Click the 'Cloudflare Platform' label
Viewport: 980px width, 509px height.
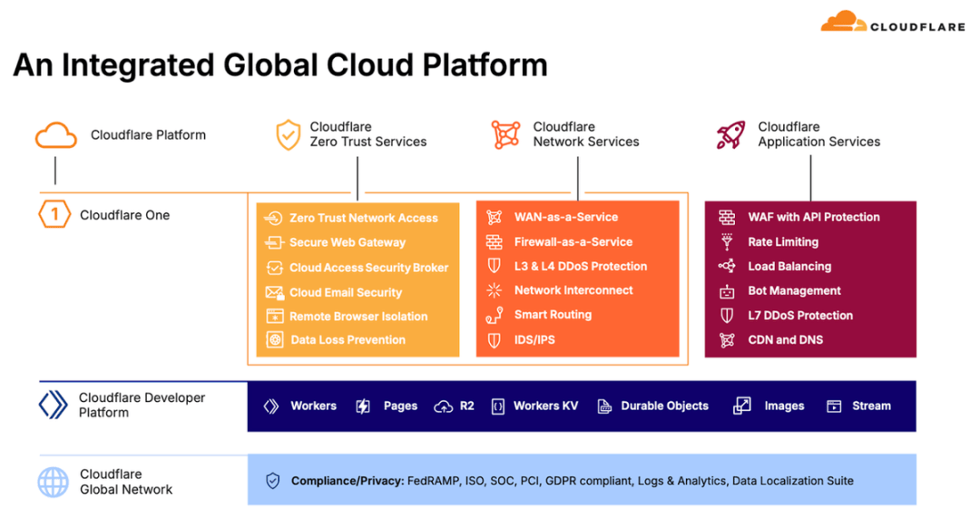point(148,135)
